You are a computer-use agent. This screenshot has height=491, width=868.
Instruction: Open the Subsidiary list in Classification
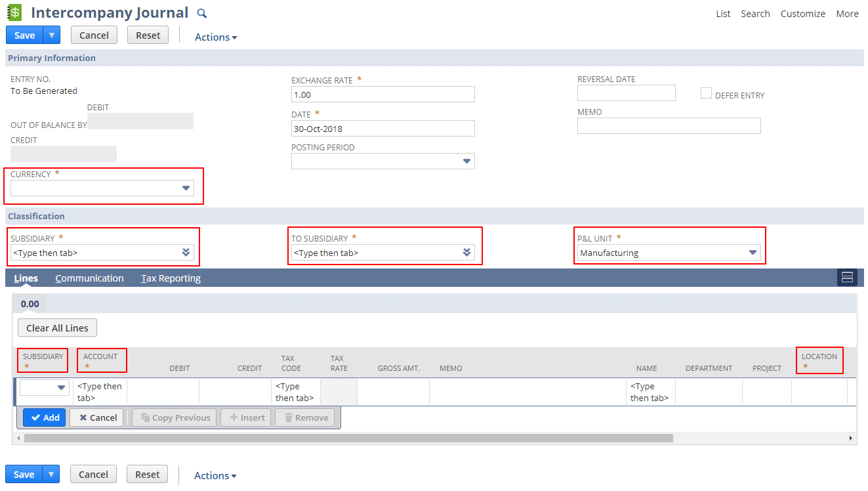coord(186,252)
